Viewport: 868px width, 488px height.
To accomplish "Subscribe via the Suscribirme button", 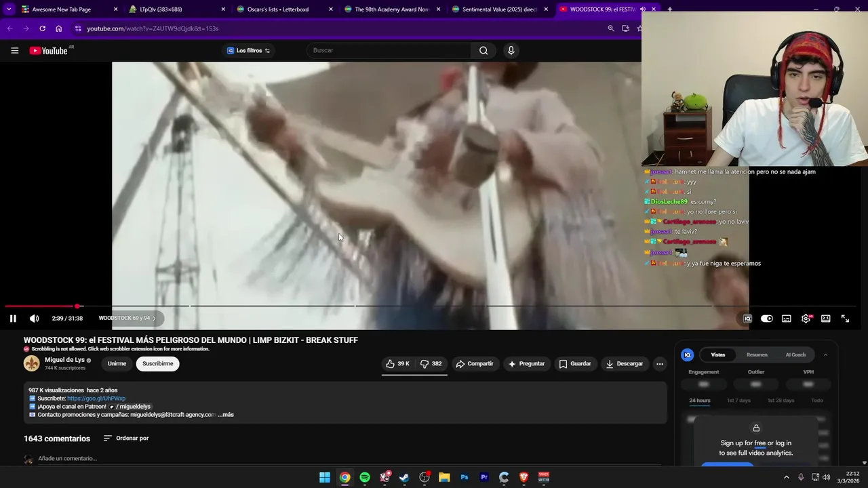I will coord(158,364).
